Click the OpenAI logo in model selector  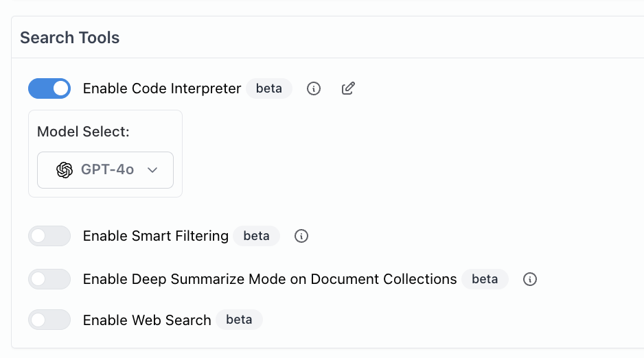click(65, 170)
